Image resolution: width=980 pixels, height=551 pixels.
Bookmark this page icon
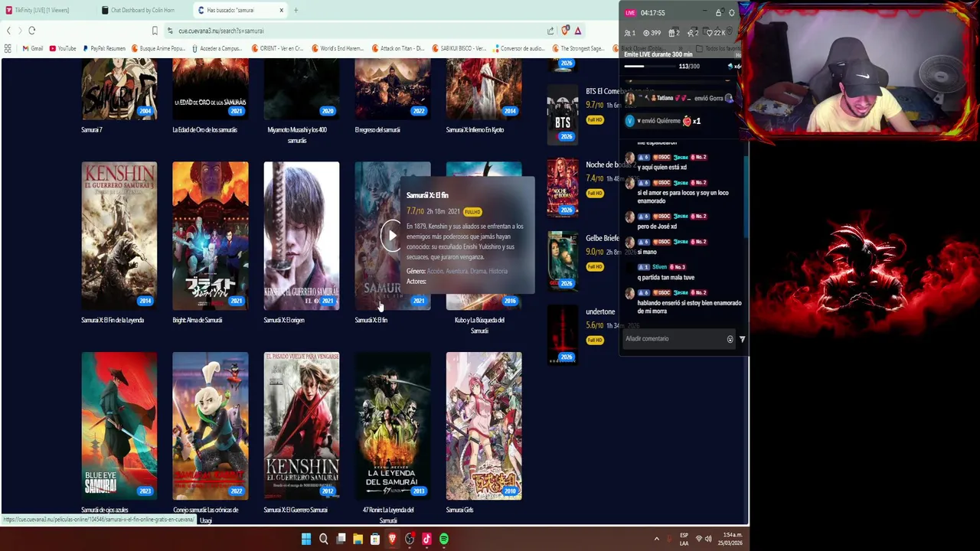pos(155,31)
